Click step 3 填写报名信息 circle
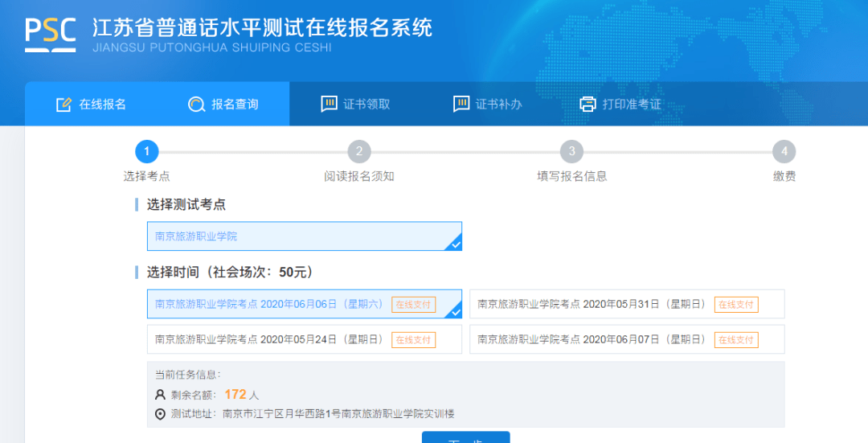 click(x=572, y=151)
